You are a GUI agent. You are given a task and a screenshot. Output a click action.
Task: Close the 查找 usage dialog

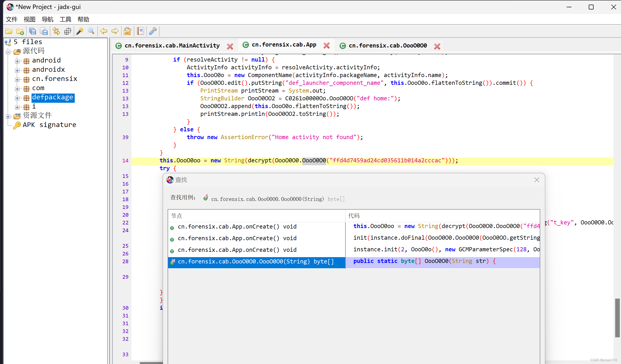click(x=537, y=180)
